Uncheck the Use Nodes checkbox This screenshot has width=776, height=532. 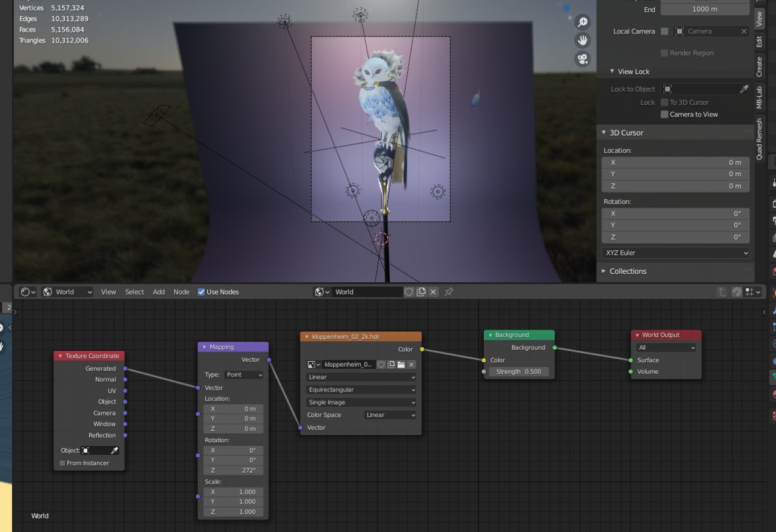tap(201, 292)
